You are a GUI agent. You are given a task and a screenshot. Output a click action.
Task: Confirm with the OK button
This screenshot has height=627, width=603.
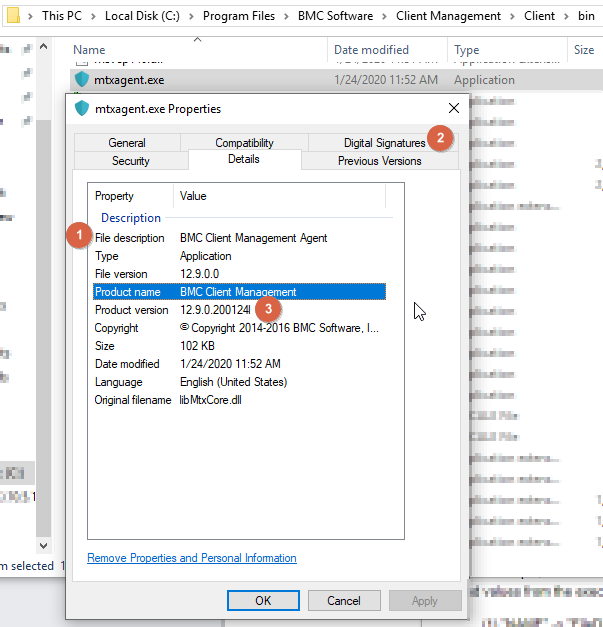[x=263, y=601]
